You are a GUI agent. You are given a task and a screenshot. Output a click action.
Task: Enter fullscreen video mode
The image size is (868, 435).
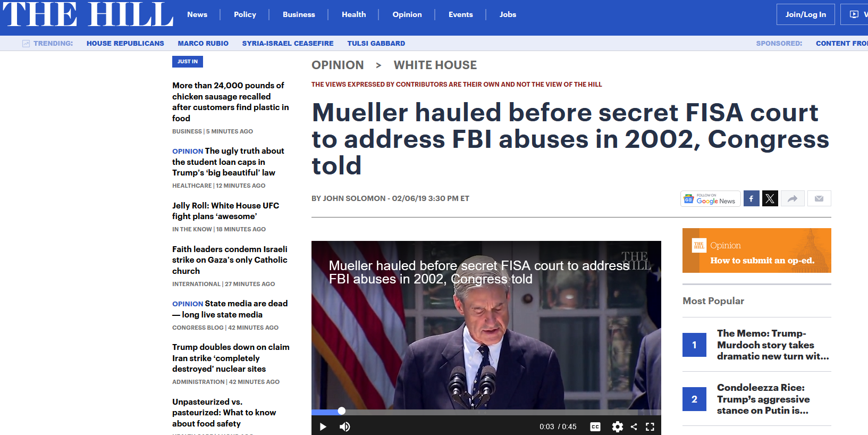coord(650,426)
